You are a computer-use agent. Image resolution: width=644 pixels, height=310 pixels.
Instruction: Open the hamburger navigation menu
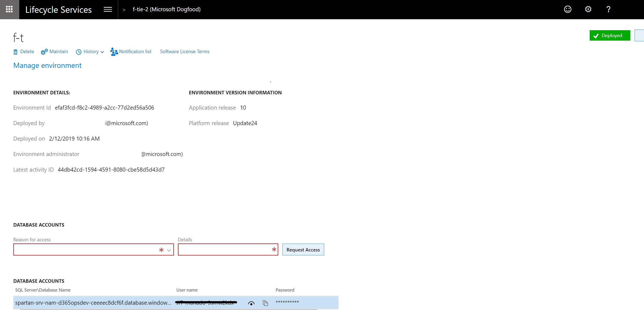click(108, 9)
